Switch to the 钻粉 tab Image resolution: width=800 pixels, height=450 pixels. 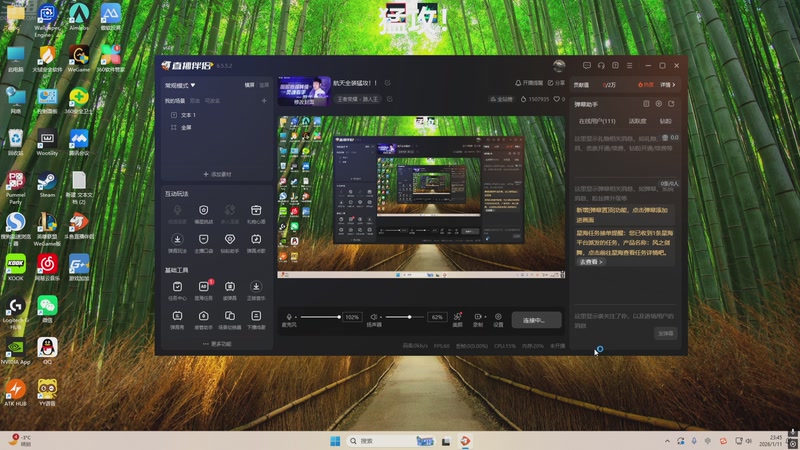pos(666,121)
